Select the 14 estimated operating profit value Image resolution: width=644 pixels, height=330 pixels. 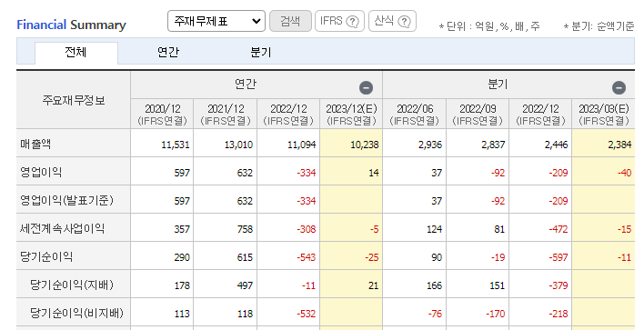pyautogui.click(x=373, y=173)
